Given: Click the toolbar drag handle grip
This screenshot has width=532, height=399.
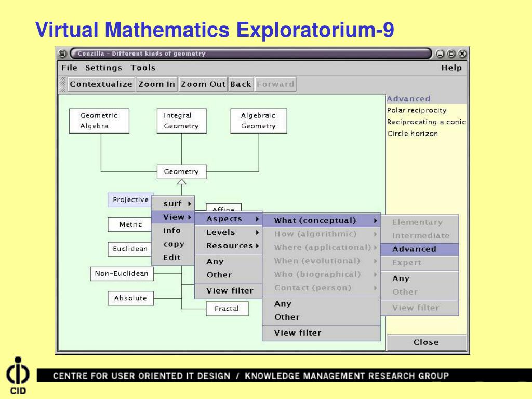Looking at the screenshot, I should pos(62,85).
